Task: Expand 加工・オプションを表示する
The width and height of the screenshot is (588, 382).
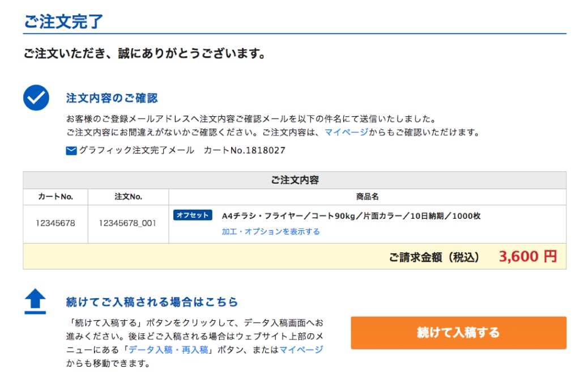Action: click(271, 231)
